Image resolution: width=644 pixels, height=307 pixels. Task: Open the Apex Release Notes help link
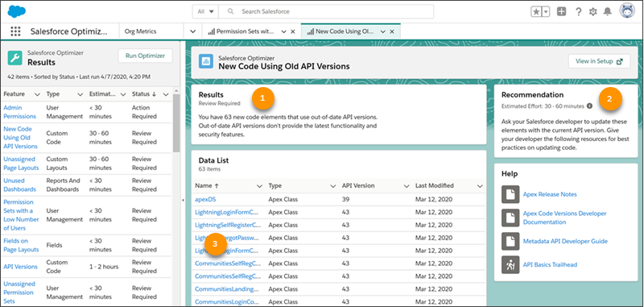tap(550, 194)
